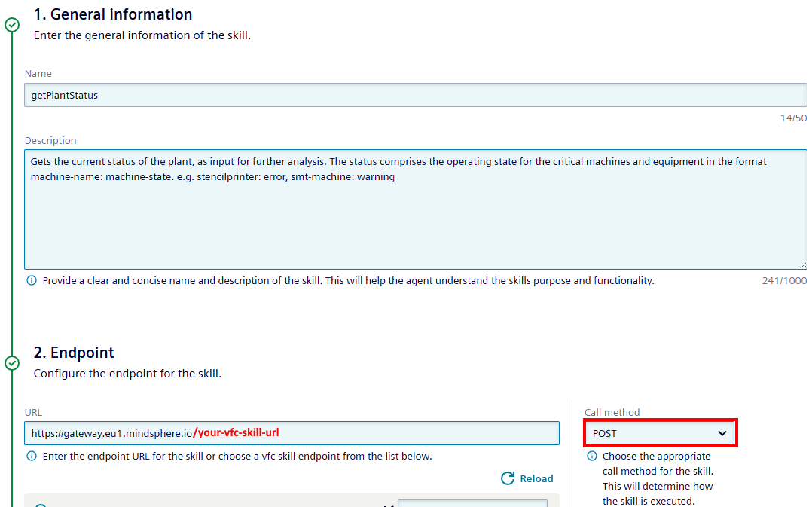This screenshot has width=812, height=507.
Task: Click the info icon under URL field
Action: [32, 457]
